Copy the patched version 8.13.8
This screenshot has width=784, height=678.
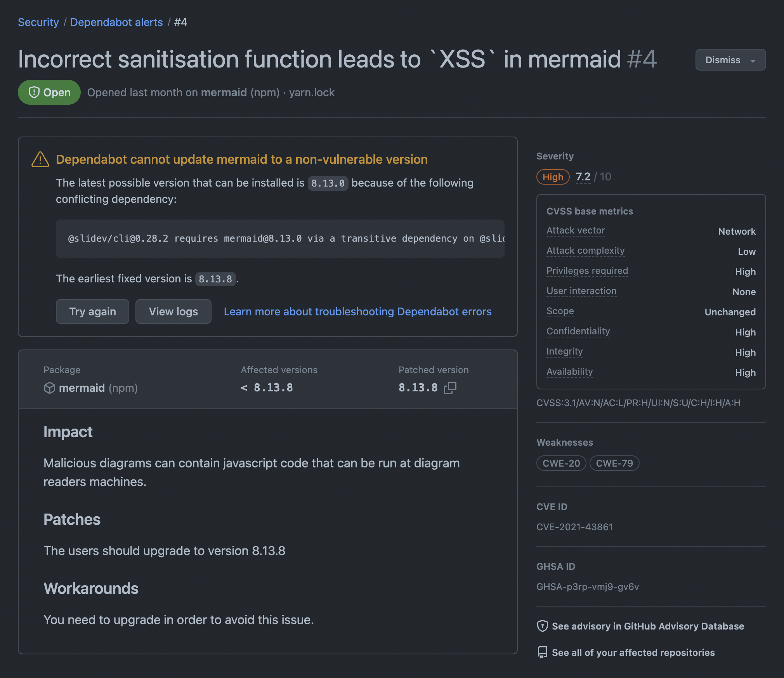(x=450, y=387)
